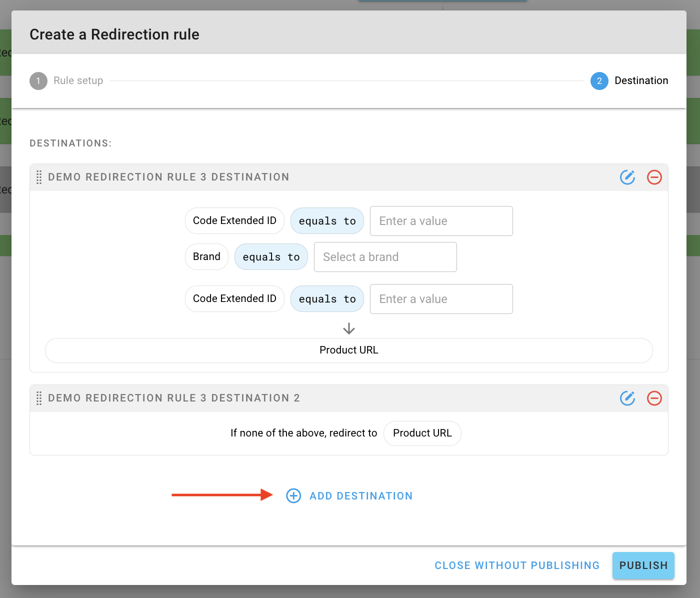The height and width of the screenshot is (598, 700).
Task: Click the Publish button
Action: point(643,565)
